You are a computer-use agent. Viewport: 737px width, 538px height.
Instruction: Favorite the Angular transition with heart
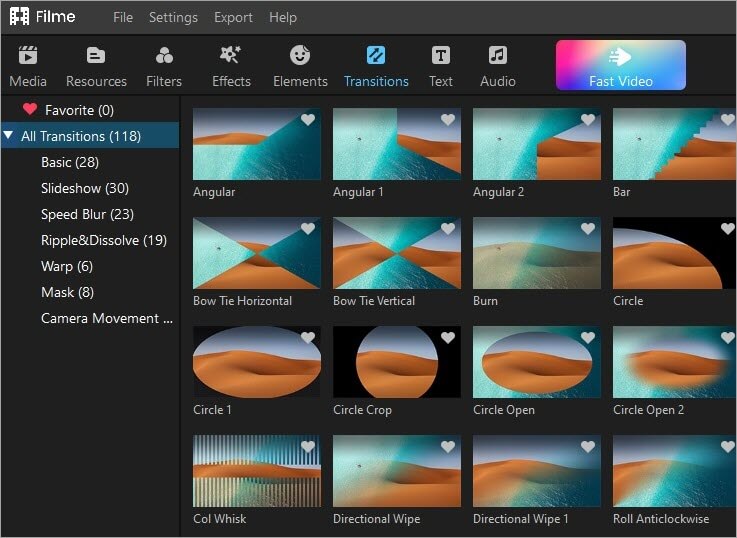click(x=308, y=120)
